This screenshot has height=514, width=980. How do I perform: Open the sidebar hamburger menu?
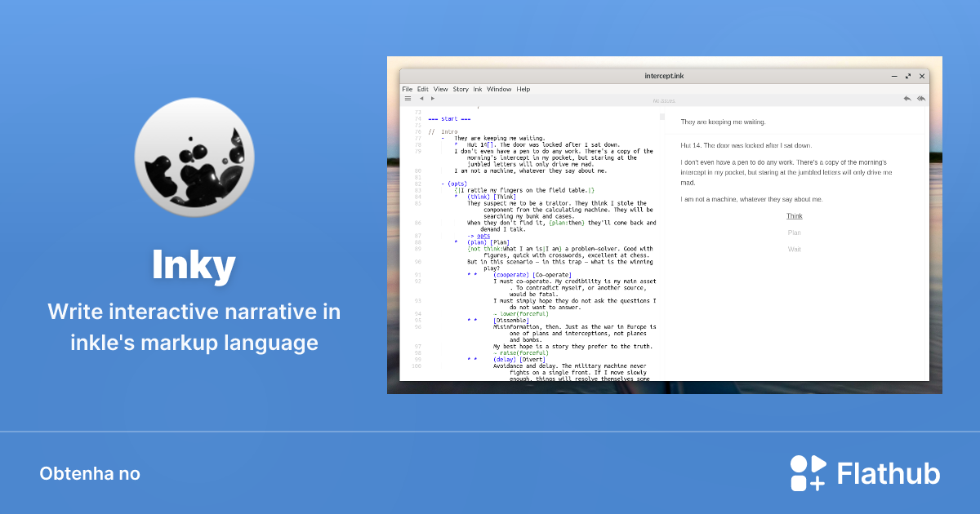(x=408, y=98)
